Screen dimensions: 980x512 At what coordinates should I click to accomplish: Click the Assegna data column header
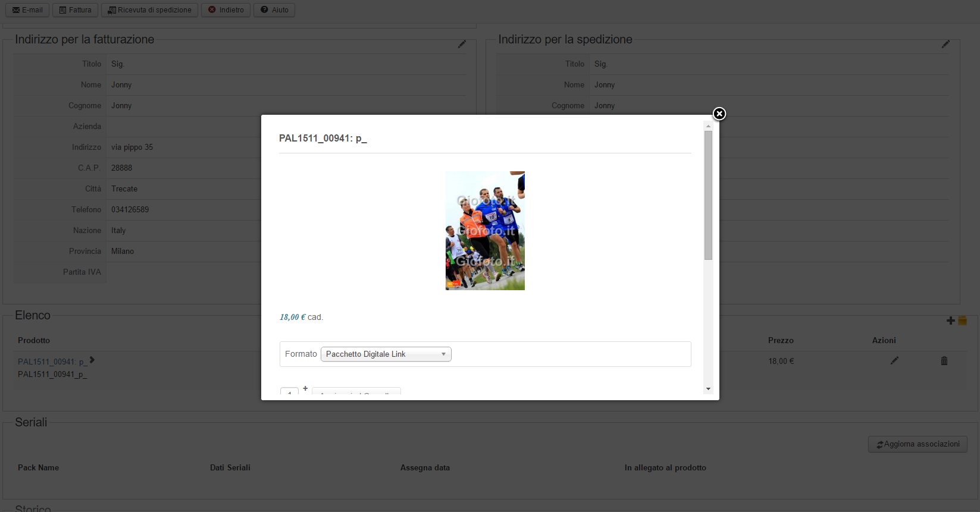[x=425, y=468]
